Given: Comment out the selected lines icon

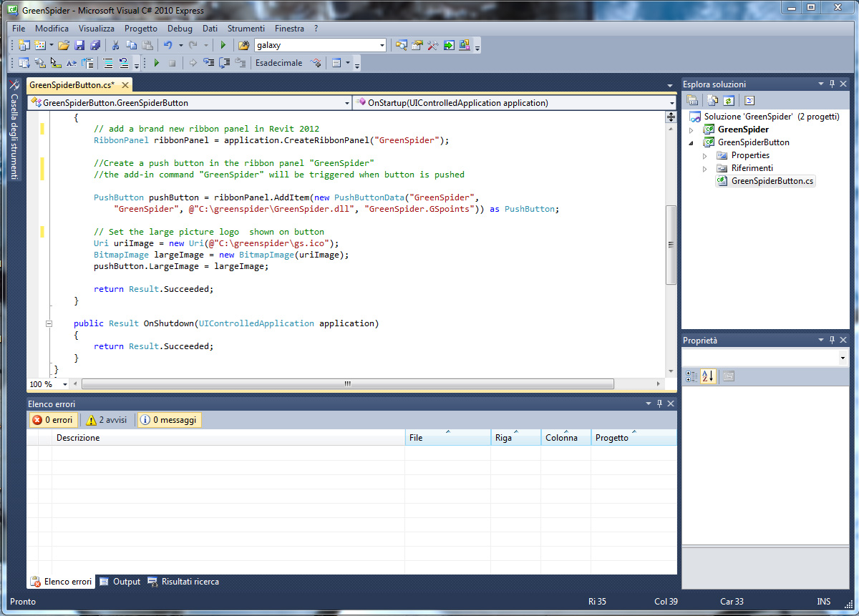Looking at the screenshot, I should 108,63.
